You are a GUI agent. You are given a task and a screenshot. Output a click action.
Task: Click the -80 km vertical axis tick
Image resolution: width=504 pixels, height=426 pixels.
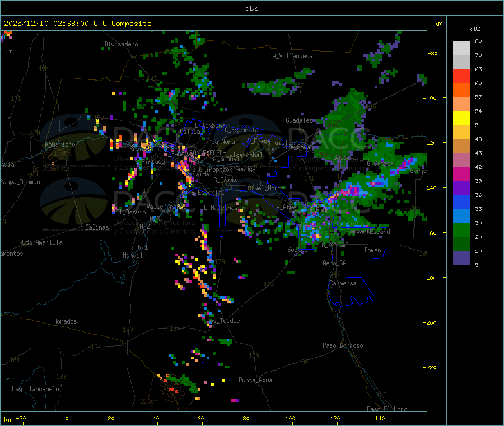[432, 53]
